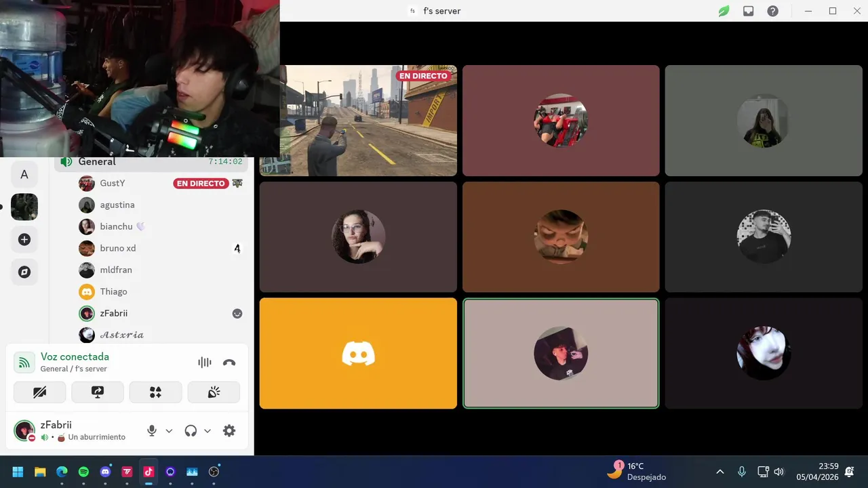Open File Explorer from the taskbar
Screen dimensions: 868x488
40,472
